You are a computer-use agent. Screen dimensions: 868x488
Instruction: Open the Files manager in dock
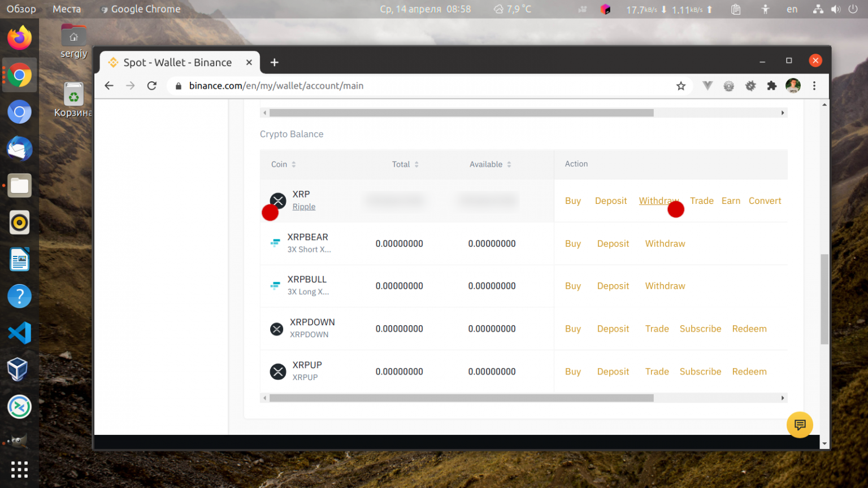click(x=20, y=186)
